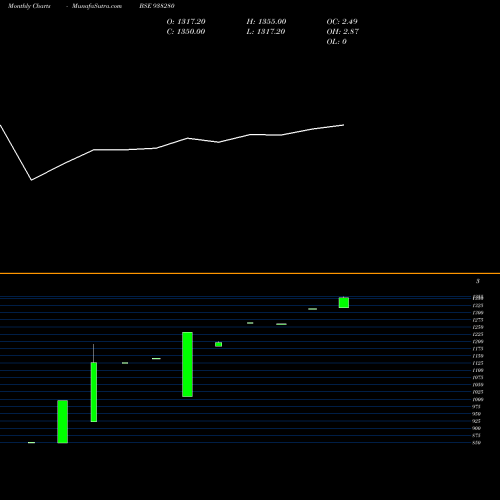Screen dimensions: 500x500
Task: Click the 1000 price axis label
Action: coord(478,399)
